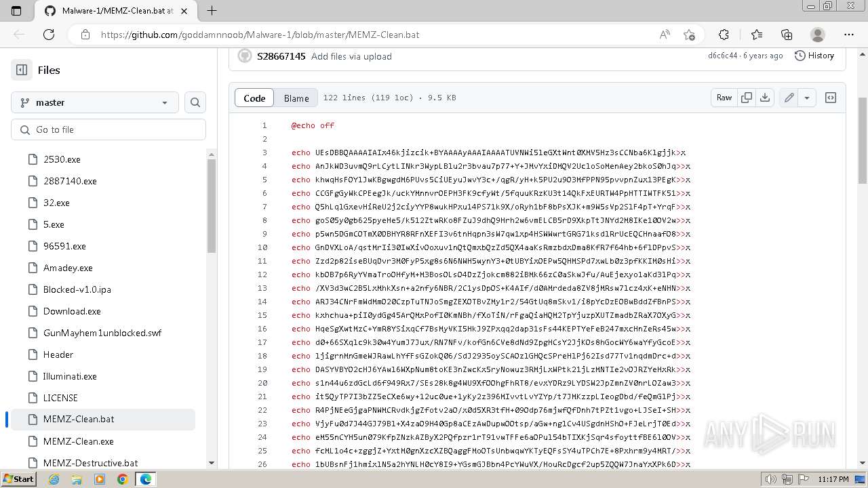Viewport: 868px width, 488px height.
Task: Open GunMayhem1unblocked.swf in file tree
Action: (x=103, y=333)
